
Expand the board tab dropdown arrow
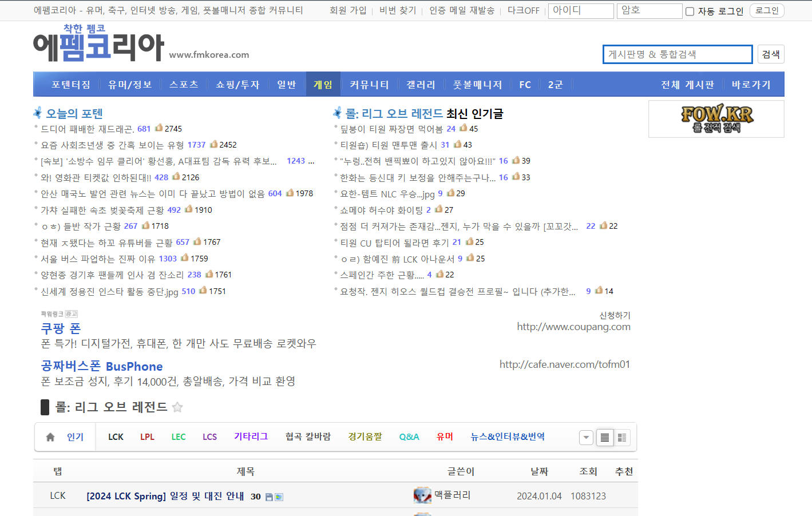586,438
